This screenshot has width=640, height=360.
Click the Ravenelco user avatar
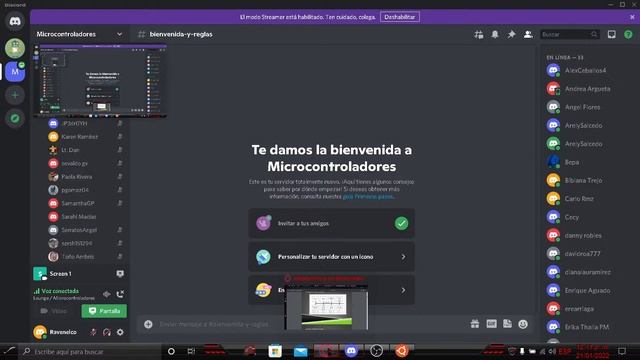click(40, 332)
